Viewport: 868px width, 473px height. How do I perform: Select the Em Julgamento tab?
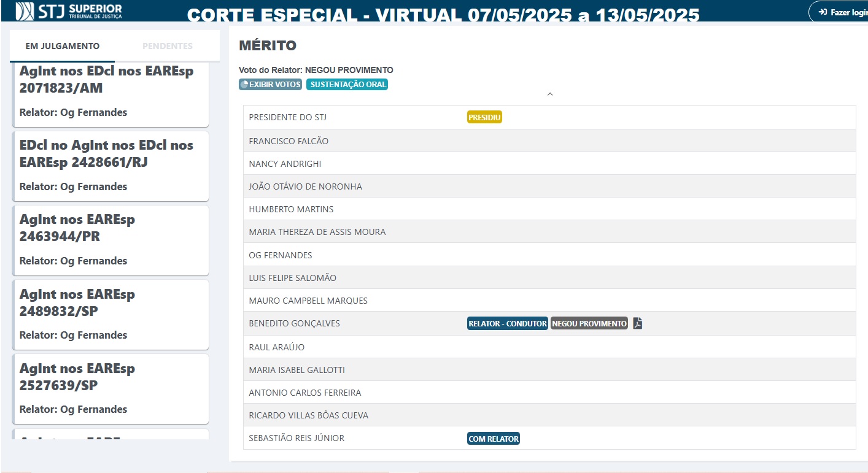coord(62,46)
